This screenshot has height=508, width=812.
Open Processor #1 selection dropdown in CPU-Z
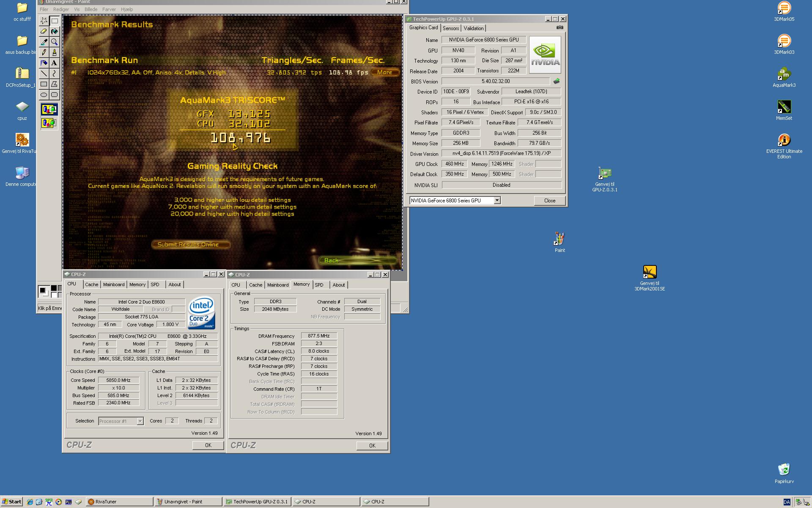pos(140,421)
